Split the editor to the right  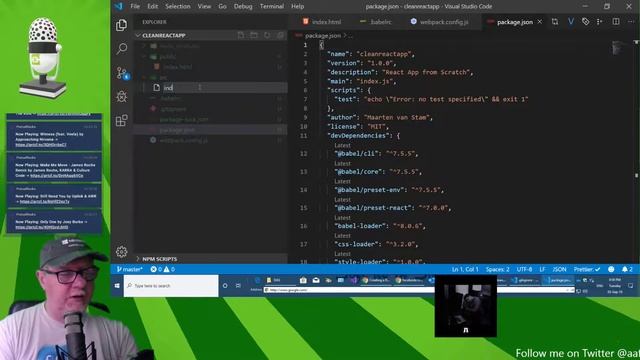point(616,22)
